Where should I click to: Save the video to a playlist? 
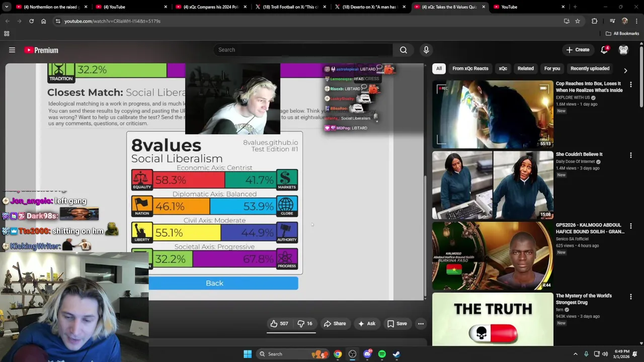397,324
